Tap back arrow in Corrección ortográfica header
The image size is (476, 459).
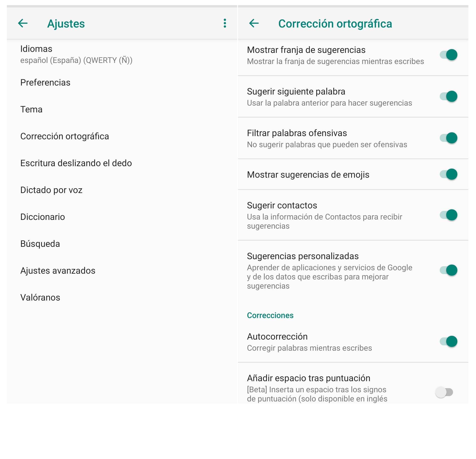[x=254, y=23]
